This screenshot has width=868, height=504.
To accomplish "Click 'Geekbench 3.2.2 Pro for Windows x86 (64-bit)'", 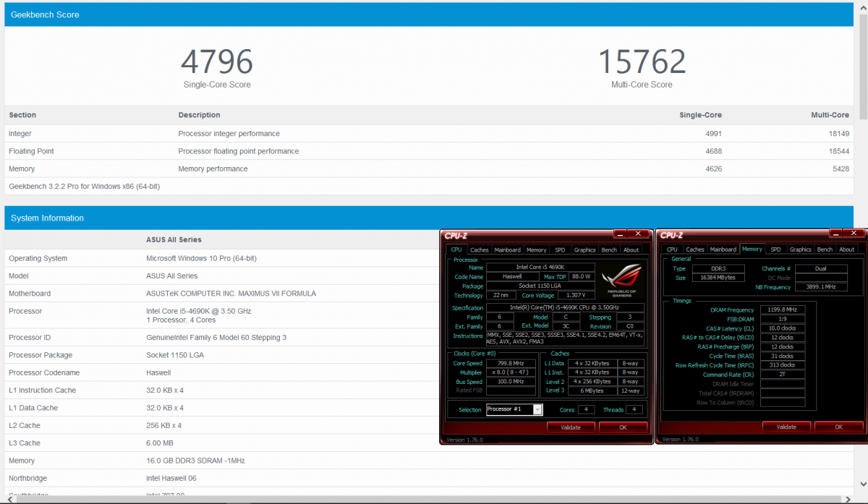I will click(x=84, y=187).
